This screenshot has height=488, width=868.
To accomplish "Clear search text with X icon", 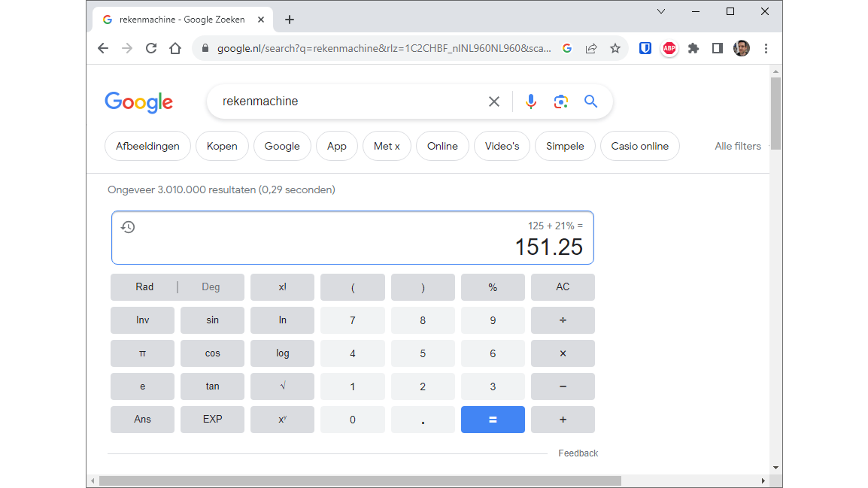I will [494, 102].
